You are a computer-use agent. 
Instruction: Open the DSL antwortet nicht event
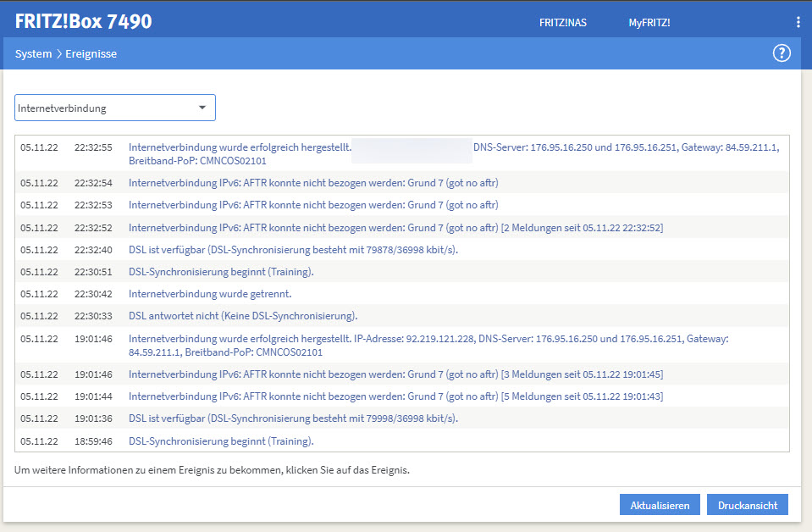(402, 316)
